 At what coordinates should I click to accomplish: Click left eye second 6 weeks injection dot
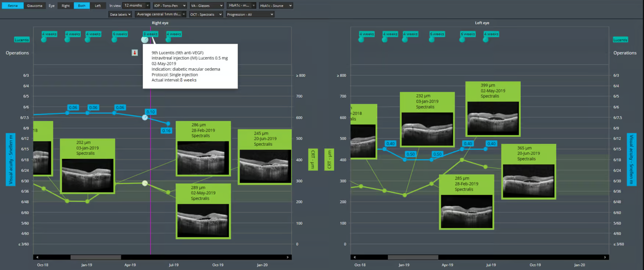point(462,40)
